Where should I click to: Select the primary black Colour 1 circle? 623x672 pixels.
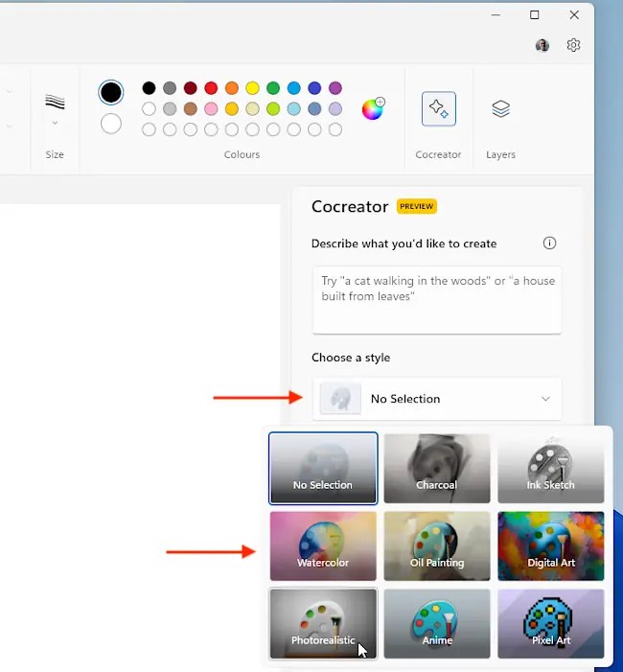pyautogui.click(x=111, y=92)
